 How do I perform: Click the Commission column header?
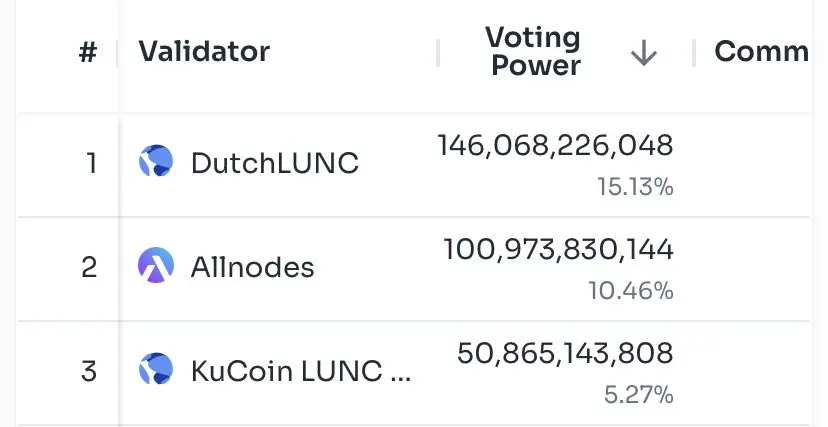[761, 51]
